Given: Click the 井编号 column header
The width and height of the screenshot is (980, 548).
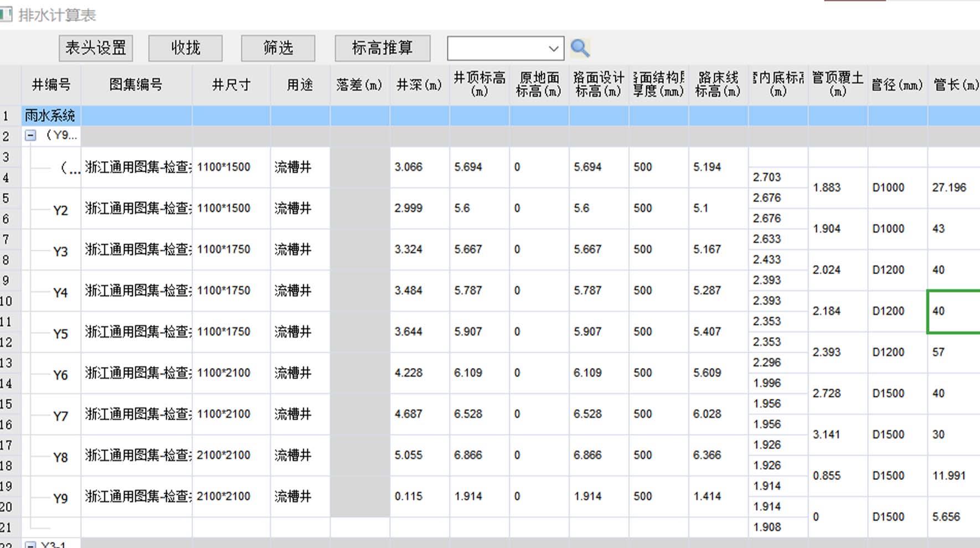Looking at the screenshot, I should point(51,85).
